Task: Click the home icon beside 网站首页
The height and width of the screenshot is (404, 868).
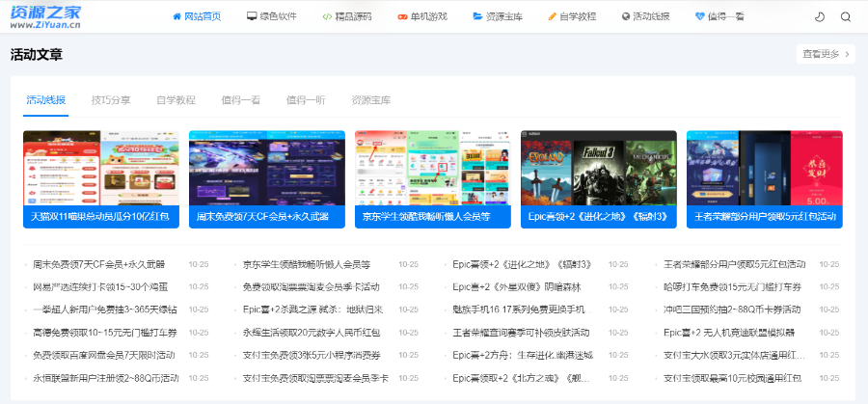Action: point(177,16)
